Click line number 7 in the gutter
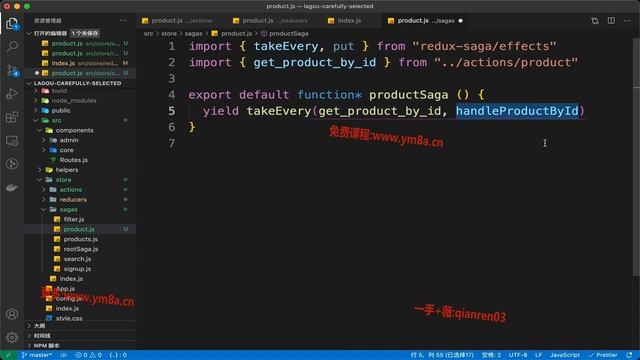Screen dimensions: 640x360 [172, 143]
